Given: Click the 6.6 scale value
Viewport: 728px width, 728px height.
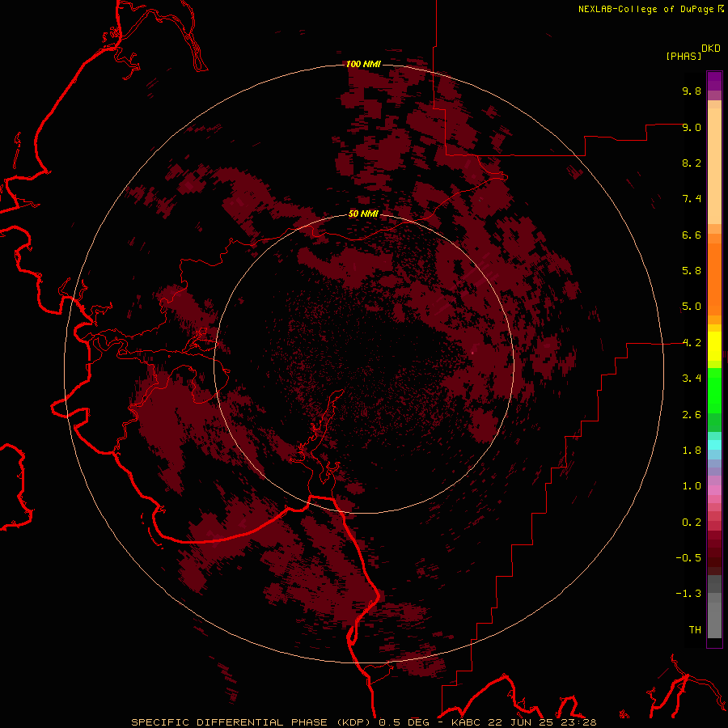Looking at the screenshot, I should 692,235.
